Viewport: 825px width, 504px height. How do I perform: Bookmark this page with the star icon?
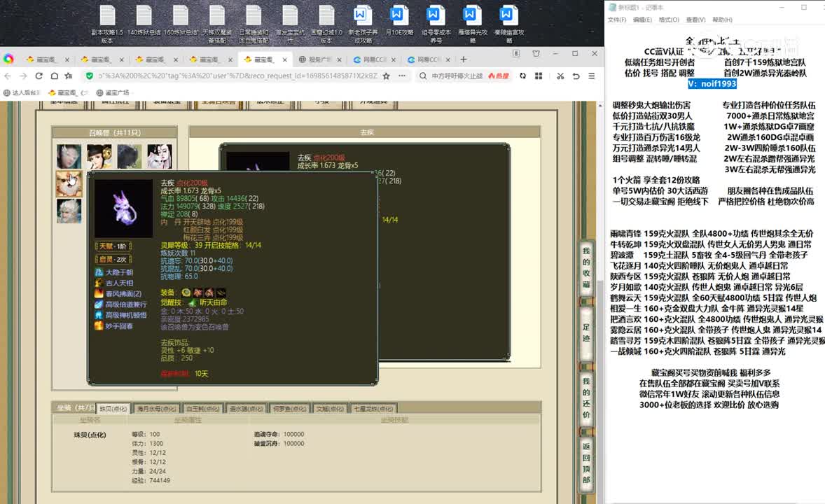tap(387, 76)
